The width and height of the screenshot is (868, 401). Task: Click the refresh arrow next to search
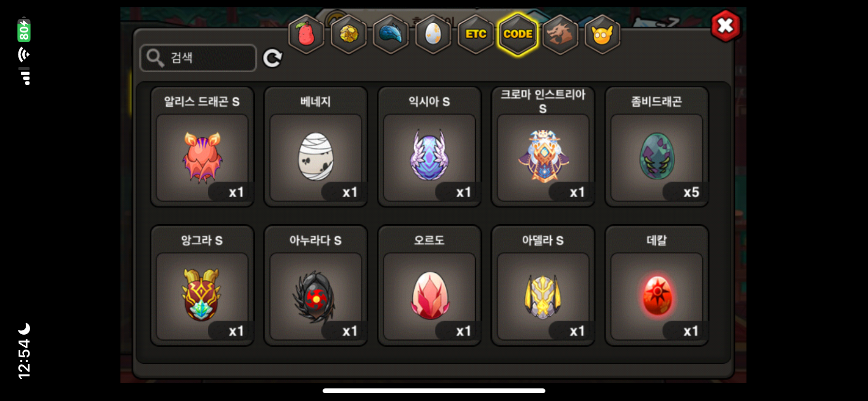coord(272,58)
